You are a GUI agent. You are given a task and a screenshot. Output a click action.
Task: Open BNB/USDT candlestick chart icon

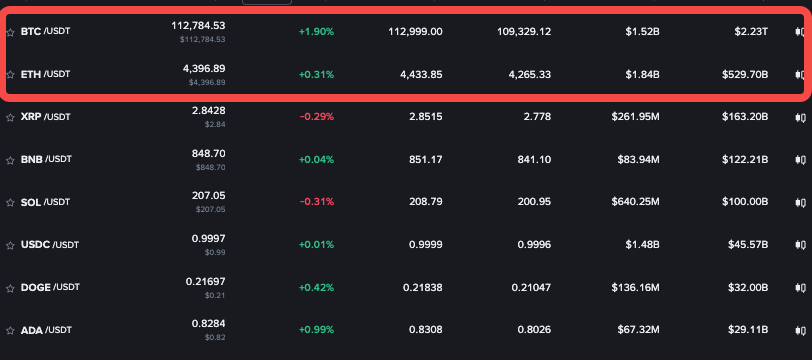[x=800, y=160]
